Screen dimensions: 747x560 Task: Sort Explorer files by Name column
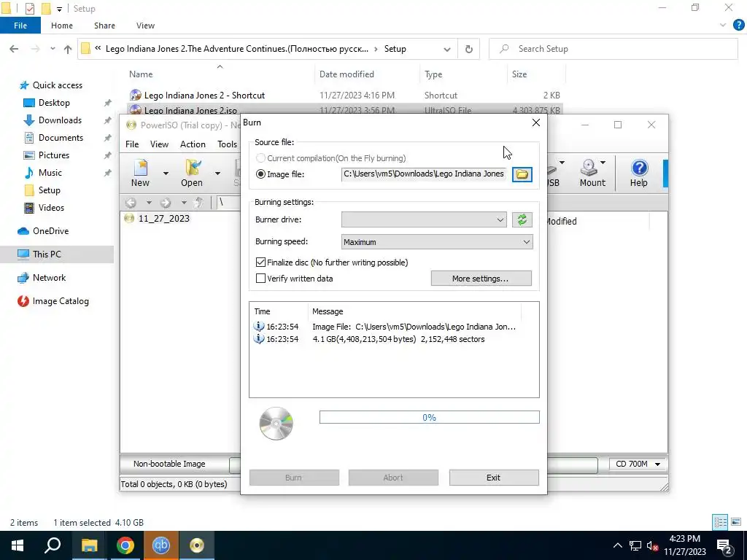tap(141, 74)
